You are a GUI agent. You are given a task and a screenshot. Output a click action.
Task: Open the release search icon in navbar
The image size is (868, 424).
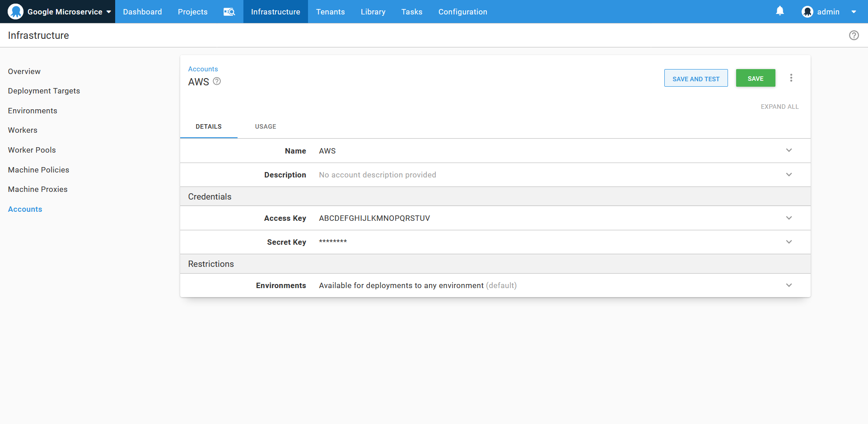[229, 12]
